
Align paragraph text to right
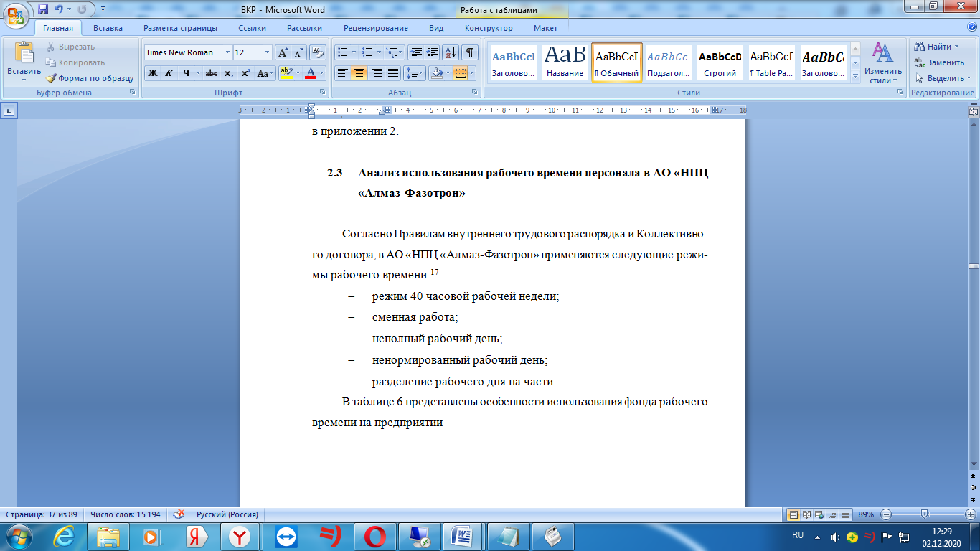(x=376, y=73)
